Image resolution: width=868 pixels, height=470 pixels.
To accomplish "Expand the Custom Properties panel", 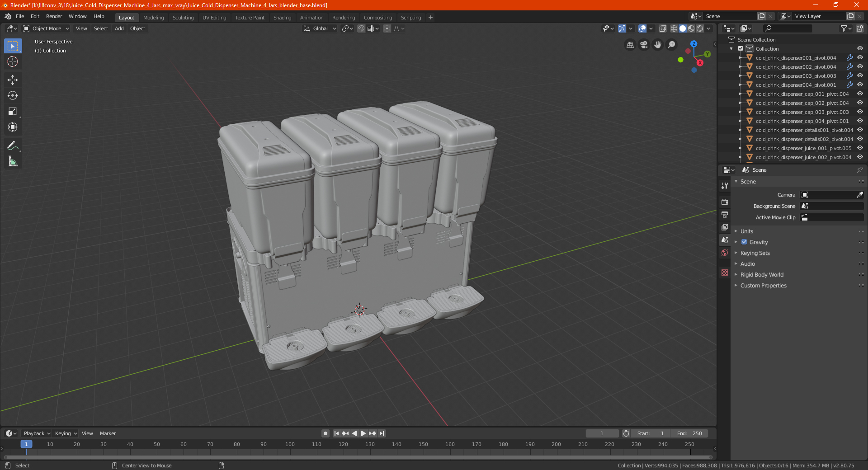I will (763, 286).
